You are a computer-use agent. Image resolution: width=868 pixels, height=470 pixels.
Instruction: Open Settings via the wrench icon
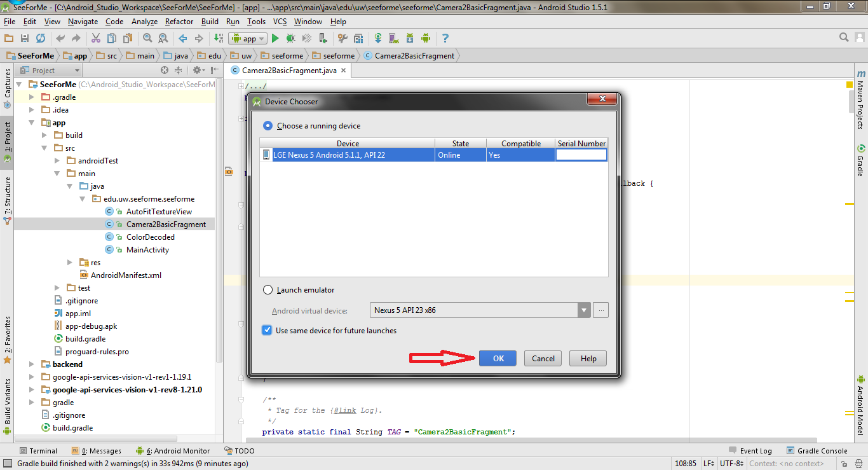click(x=342, y=38)
